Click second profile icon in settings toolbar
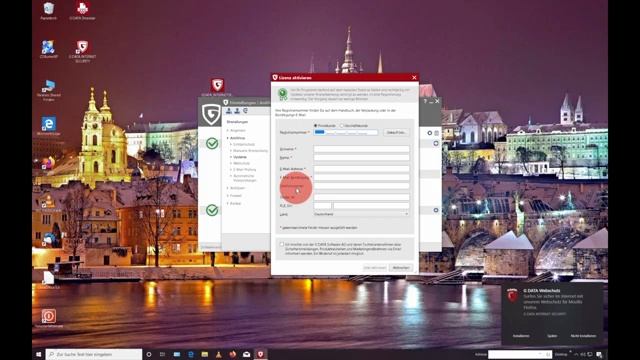Image resolution: width=640 pixels, height=360 pixels. tap(237, 111)
